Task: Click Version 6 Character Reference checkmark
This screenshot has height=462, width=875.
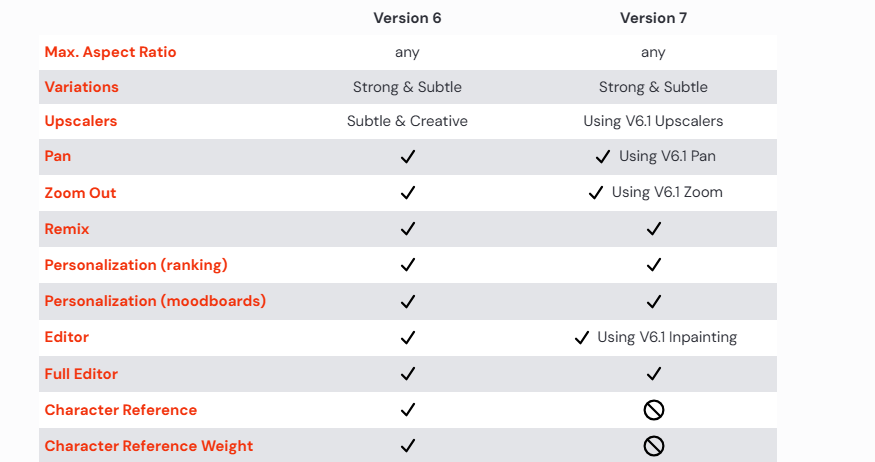Action: pos(407,410)
